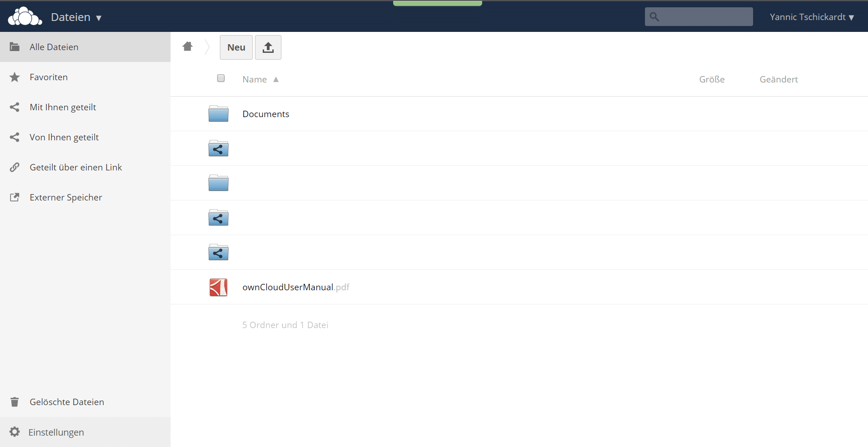Viewport: 868px width, 447px height.
Task: Show Mit Ihnen geteilt files
Action: [x=63, y=107]
